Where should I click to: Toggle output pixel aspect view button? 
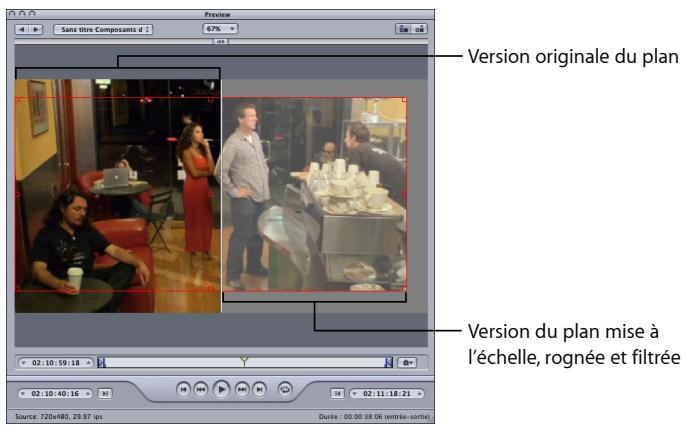coord(420,30)
